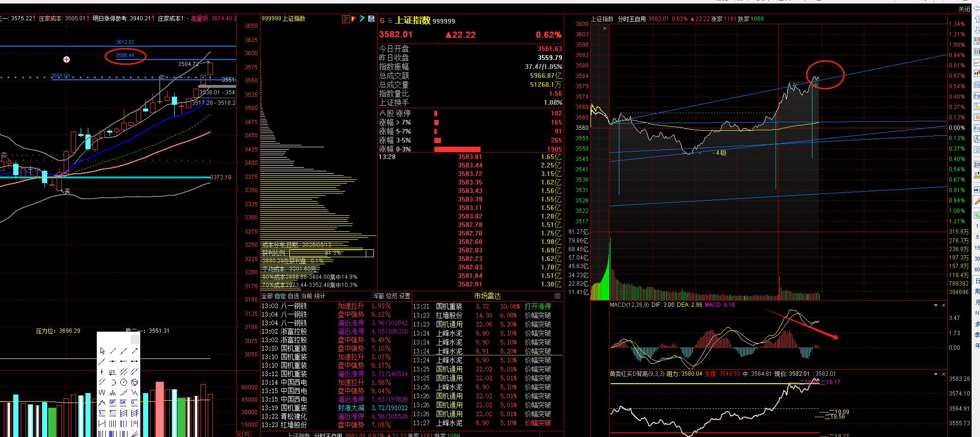Viewport: 980px width, 437px height.
Task: Pick the circle with radius drawing tool
Action: pos(124,382)
